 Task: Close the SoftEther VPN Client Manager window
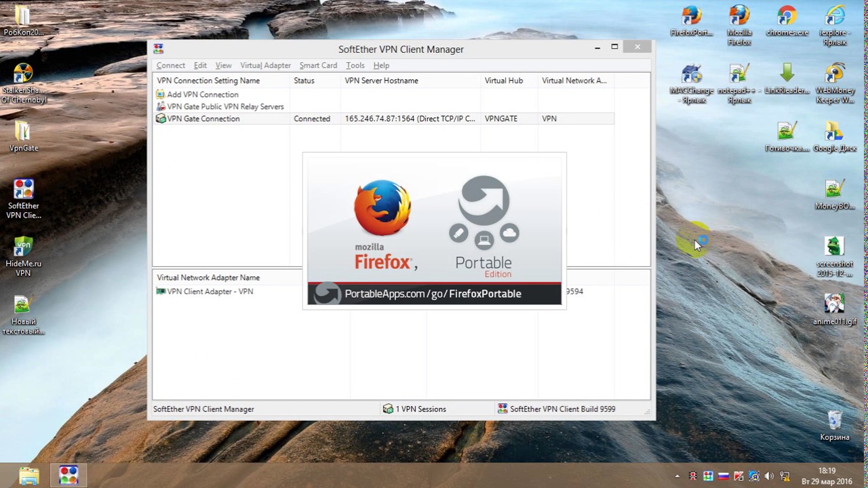[637, 47]
